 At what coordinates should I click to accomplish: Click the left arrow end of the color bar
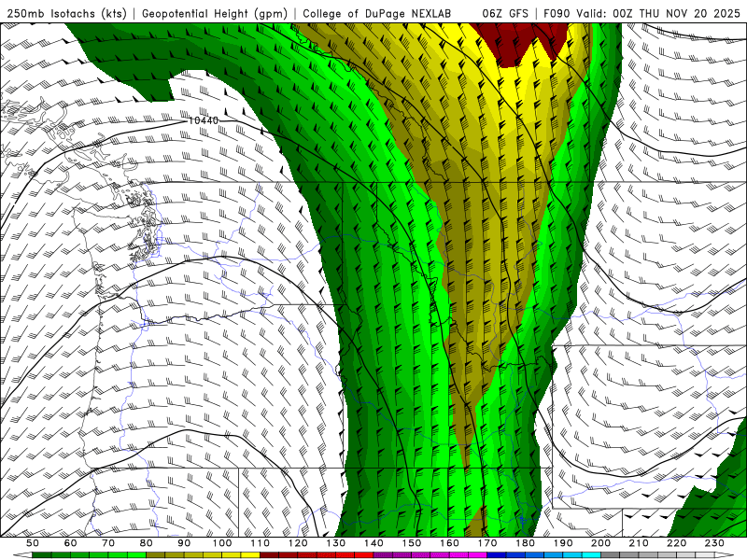click(21, 555)
